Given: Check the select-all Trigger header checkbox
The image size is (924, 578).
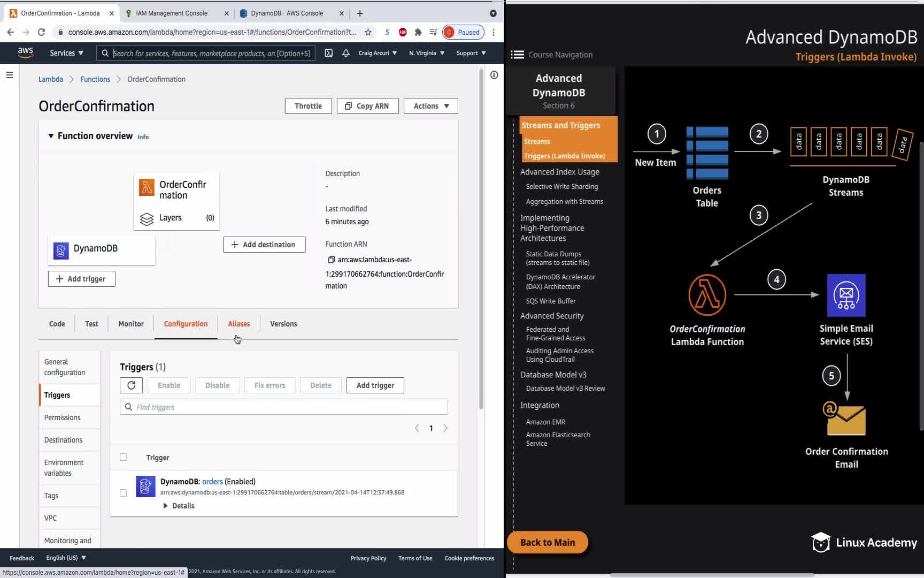Looking at the screenshot, I should (x=124, y=457).
